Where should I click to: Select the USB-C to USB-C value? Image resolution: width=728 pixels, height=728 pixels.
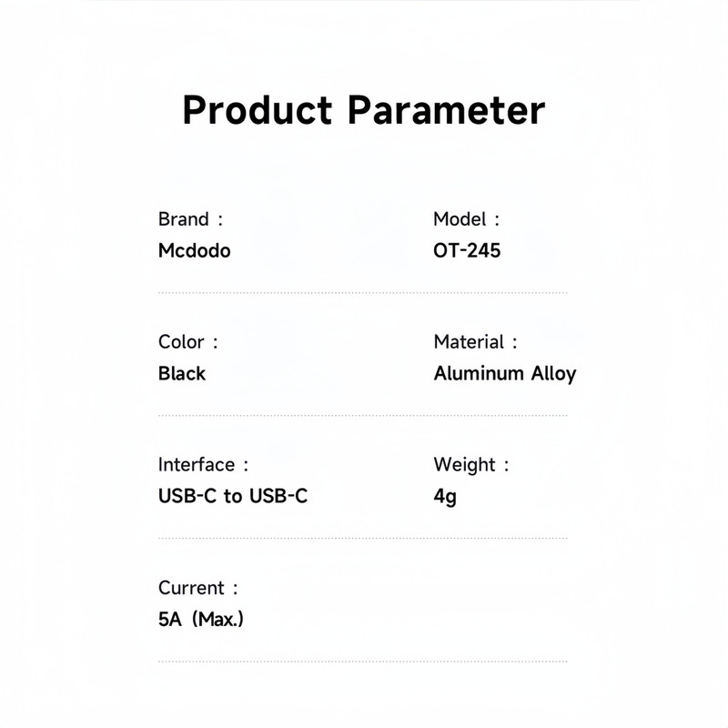click(233, 497)
